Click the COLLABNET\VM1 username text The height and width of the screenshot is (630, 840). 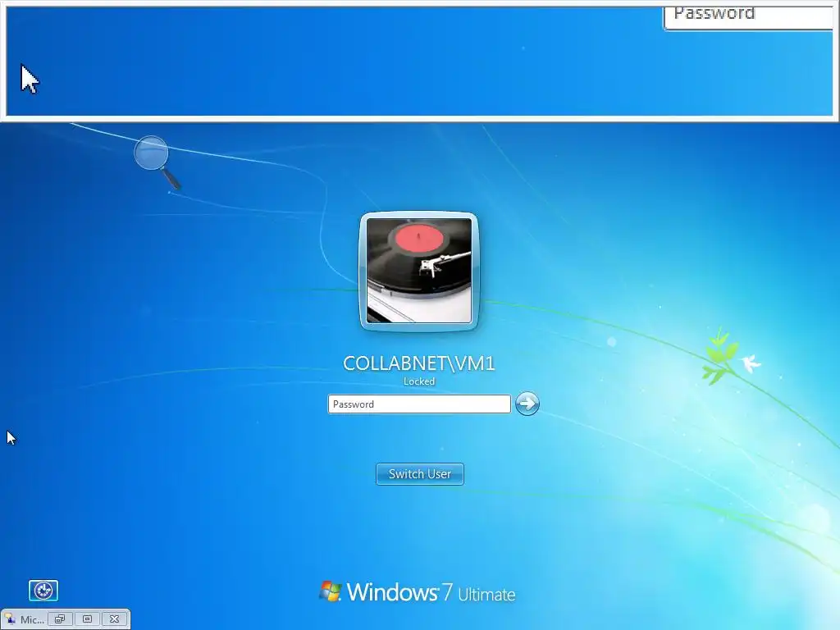coord(419,363)
